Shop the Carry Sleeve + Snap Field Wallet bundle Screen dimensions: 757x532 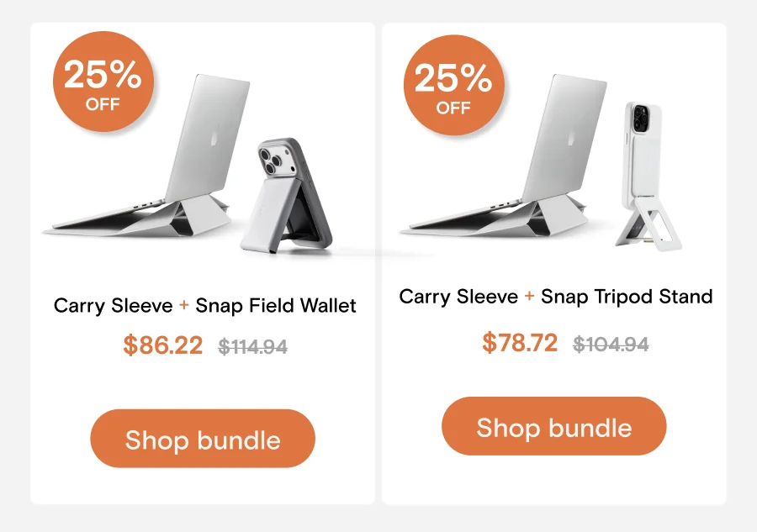[203, 439]
